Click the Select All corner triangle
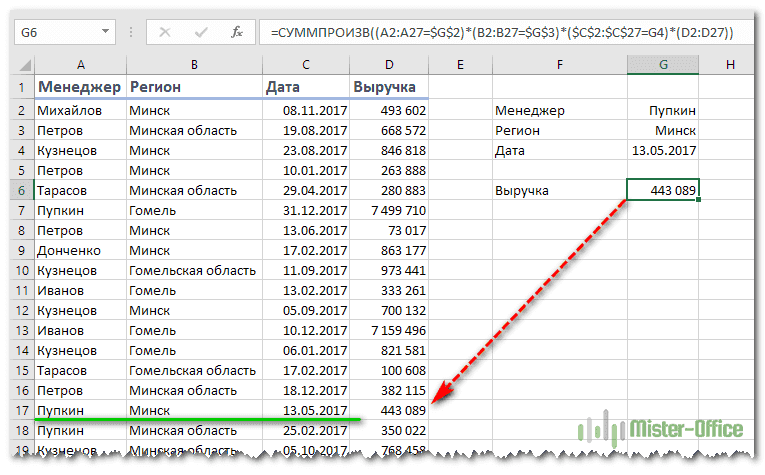The image size is (765, 475). pos(22,65)
